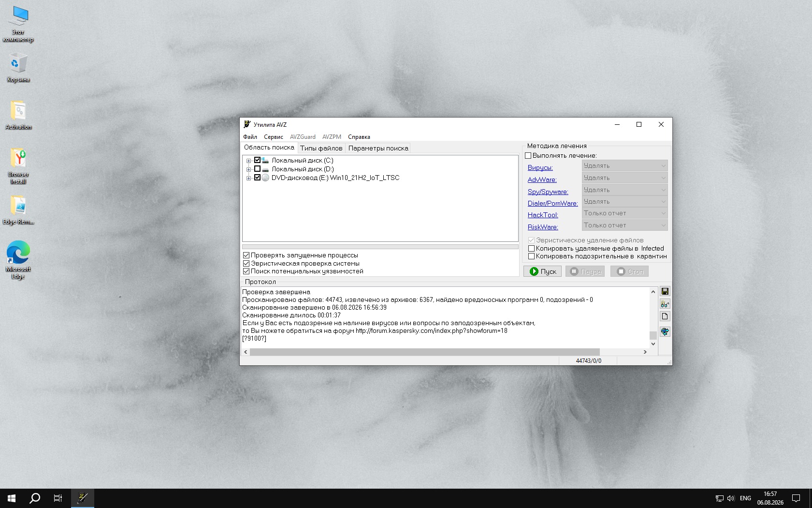
Task: Open the network tray icon
Action: click(720, 498)
